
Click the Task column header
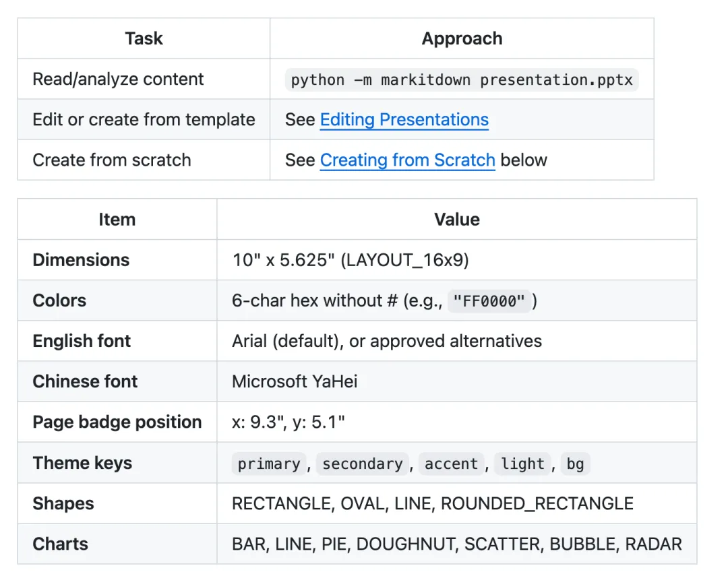point(144,38)
